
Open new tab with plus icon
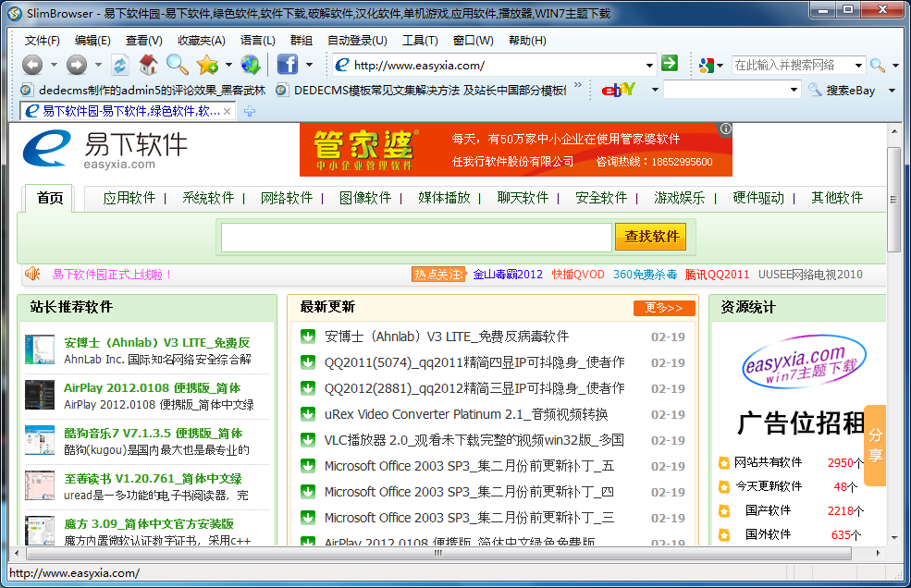pos(250,111)
